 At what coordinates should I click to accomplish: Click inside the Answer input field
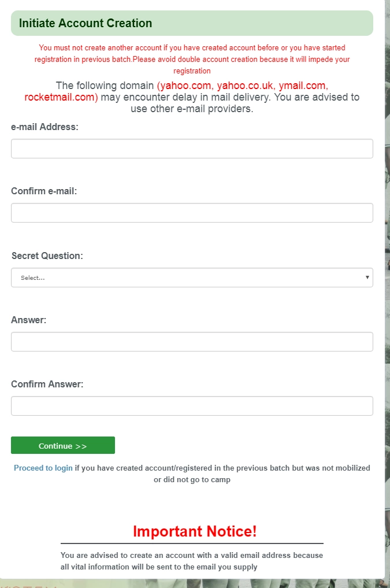click(192, 342)
